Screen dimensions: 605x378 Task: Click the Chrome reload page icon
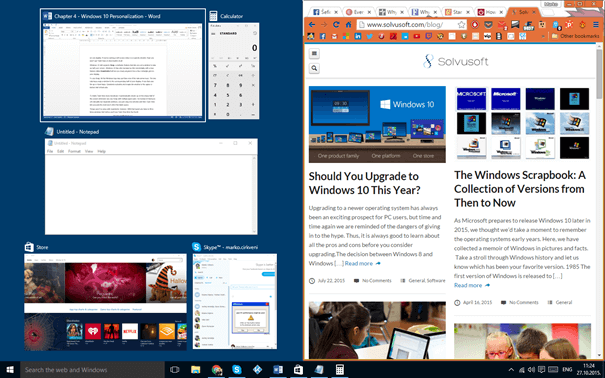click(336, 25)
